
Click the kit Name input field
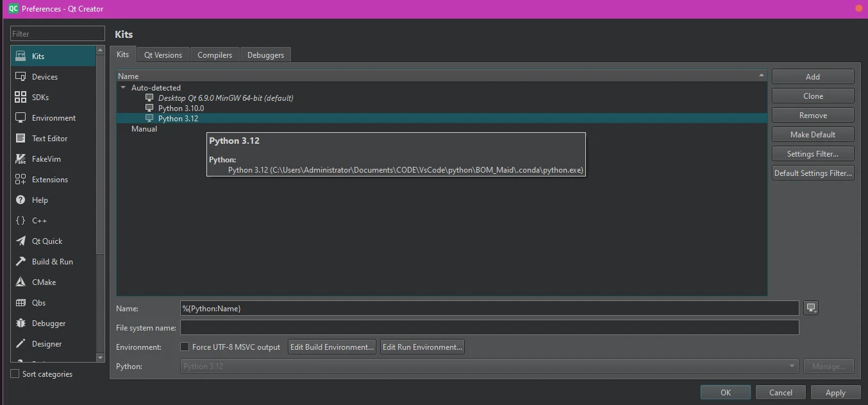pyautogui.click(x=490, y=308)
